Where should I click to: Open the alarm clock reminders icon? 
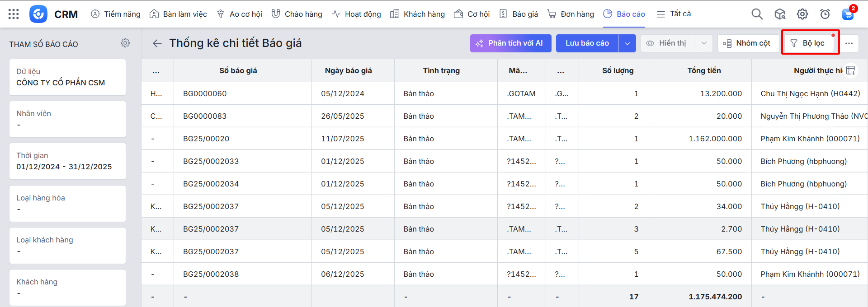(825, 14)
